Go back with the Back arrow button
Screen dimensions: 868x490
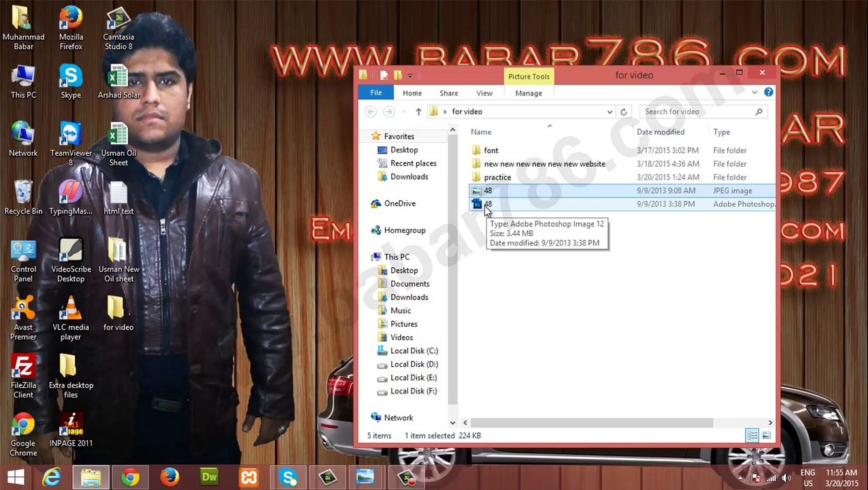coord(371,112)
